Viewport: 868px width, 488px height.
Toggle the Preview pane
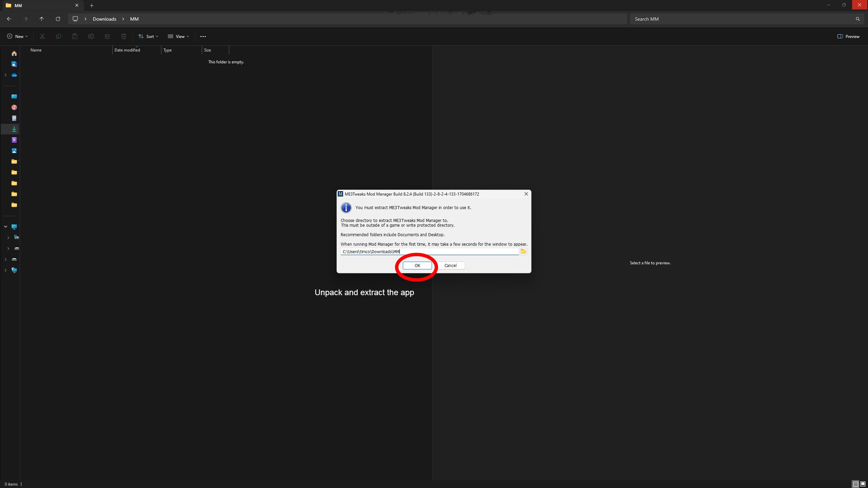point(848,37)
